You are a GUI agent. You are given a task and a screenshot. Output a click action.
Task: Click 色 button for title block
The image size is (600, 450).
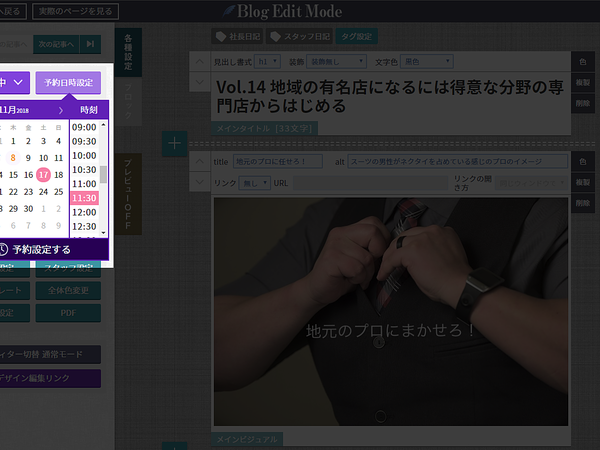(x=583, y=62)
